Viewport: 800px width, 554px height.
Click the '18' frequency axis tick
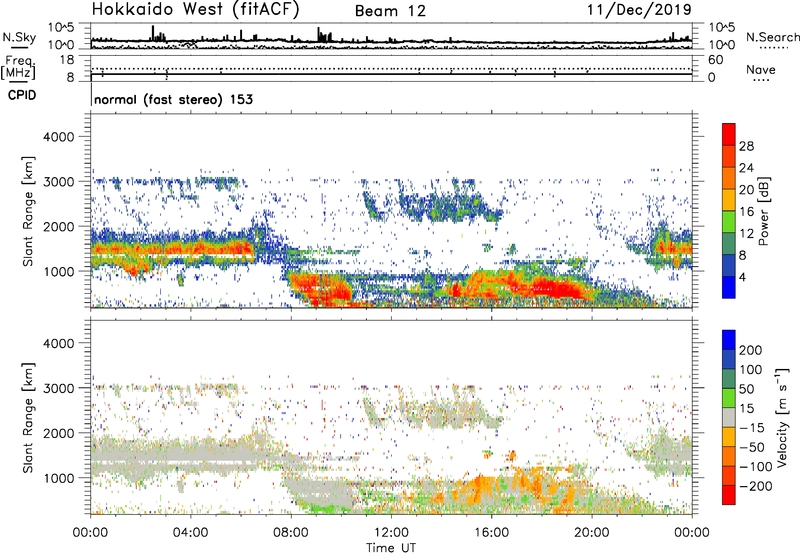[67, 60]
